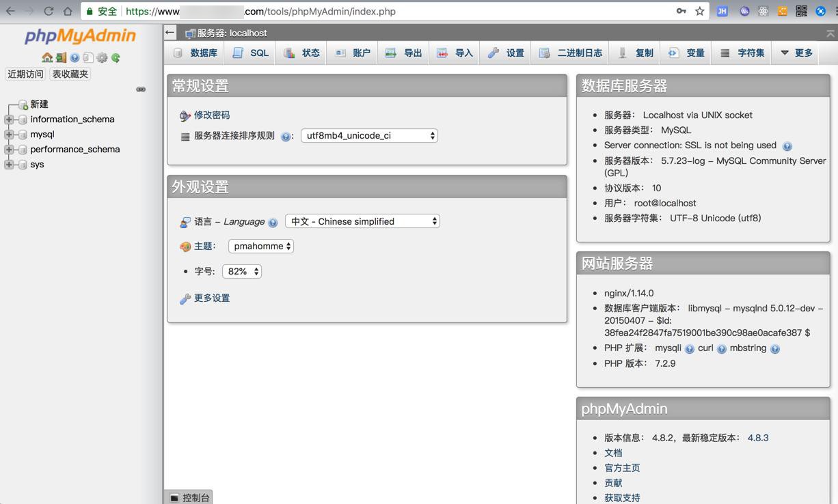Switch to the SQL tab
838x504 pixels.
point(250,53)
